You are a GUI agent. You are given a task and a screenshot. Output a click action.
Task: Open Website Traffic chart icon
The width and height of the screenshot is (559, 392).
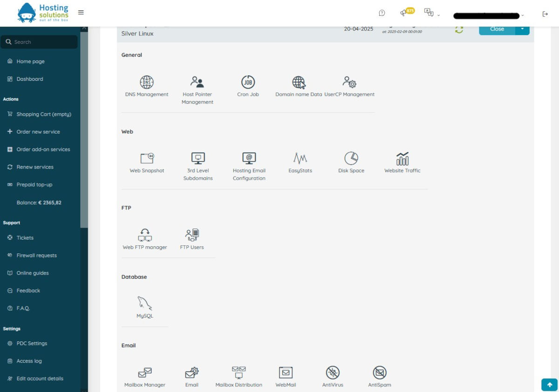click(402, 159)
